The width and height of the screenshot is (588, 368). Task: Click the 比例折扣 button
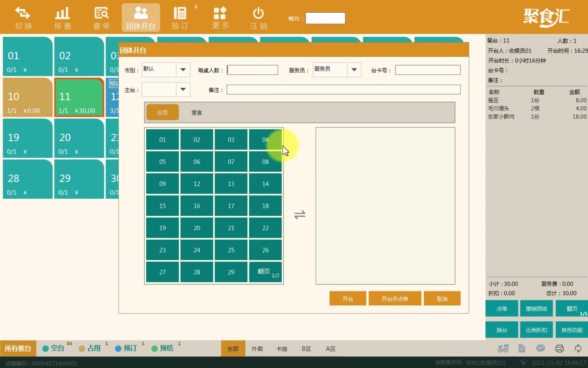point(537,330)
